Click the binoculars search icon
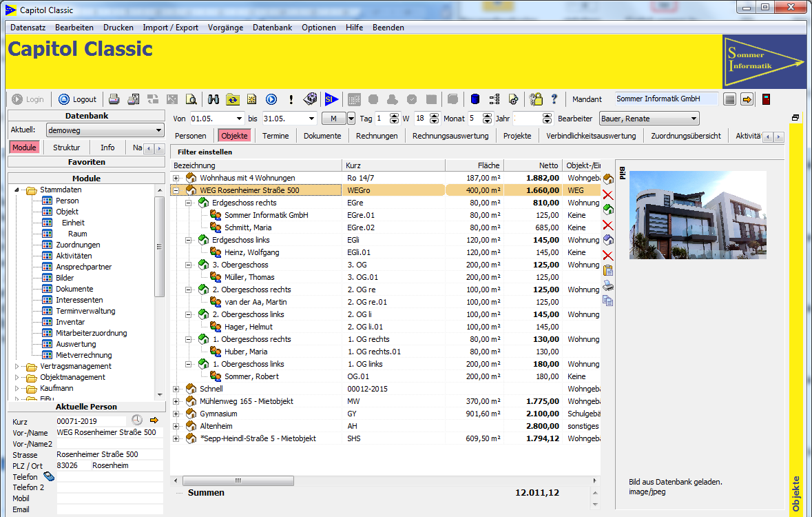Image resolution: width=812 pixels, height=517 pixels. [215, 99]
